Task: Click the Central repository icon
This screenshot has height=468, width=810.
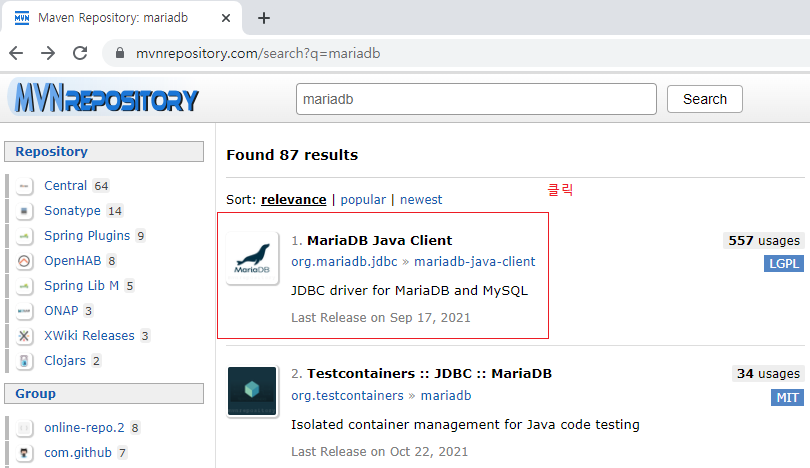Action: coord(24,186)
